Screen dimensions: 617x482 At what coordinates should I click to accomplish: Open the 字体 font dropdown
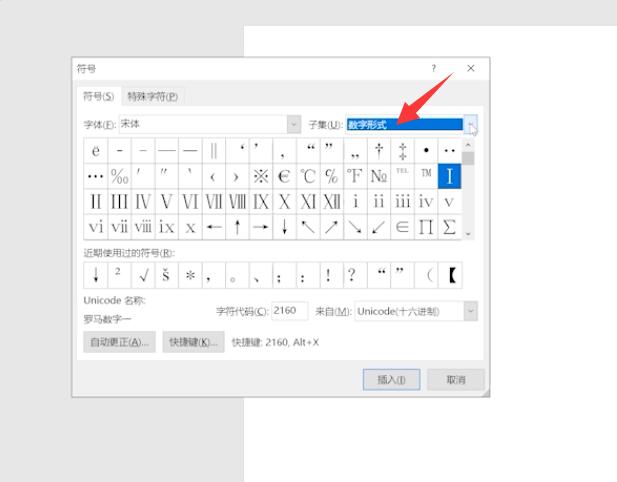(294, 124)
